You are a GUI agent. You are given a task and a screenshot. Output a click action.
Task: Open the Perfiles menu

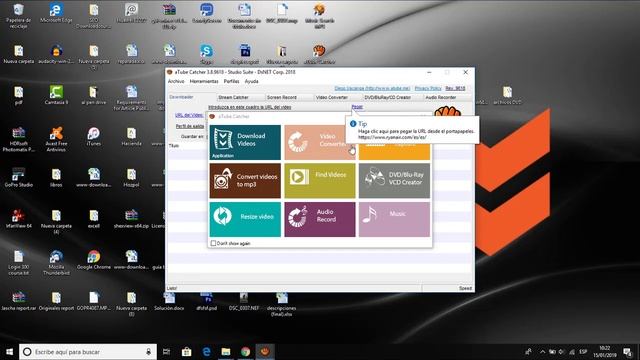[x=231, y=81]
